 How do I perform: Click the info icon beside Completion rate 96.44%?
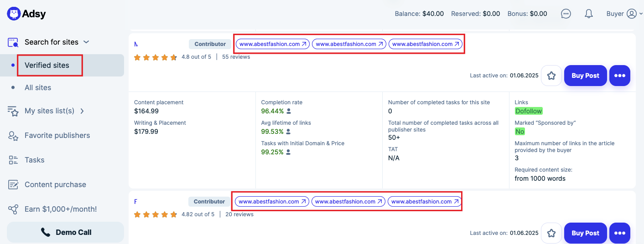click(289, 111)
